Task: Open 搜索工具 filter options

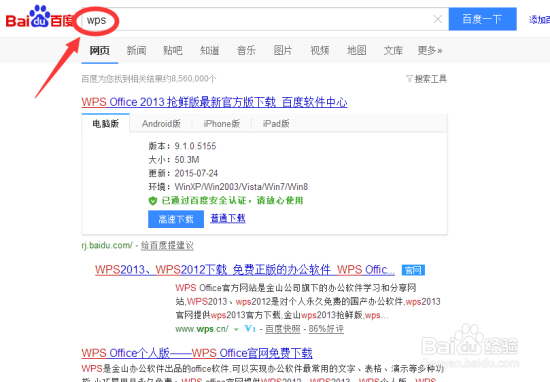Action: click(x=426, y=79)
